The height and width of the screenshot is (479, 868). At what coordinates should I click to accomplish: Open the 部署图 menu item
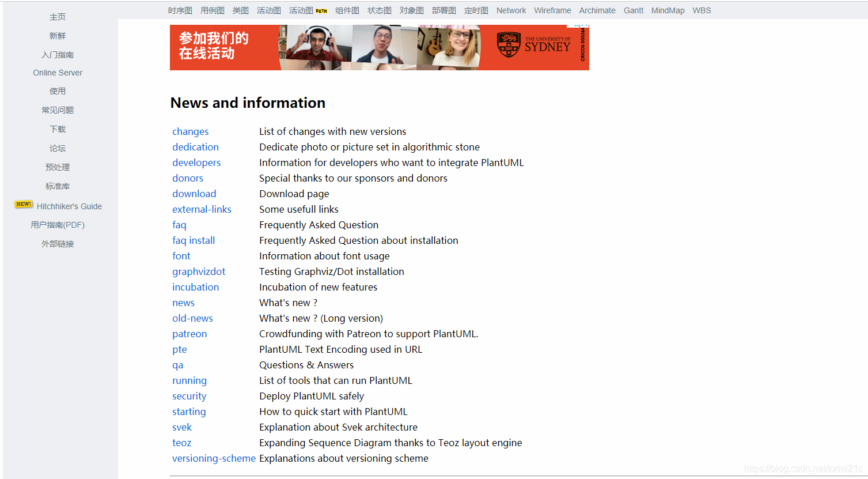[x=444, y=10]
